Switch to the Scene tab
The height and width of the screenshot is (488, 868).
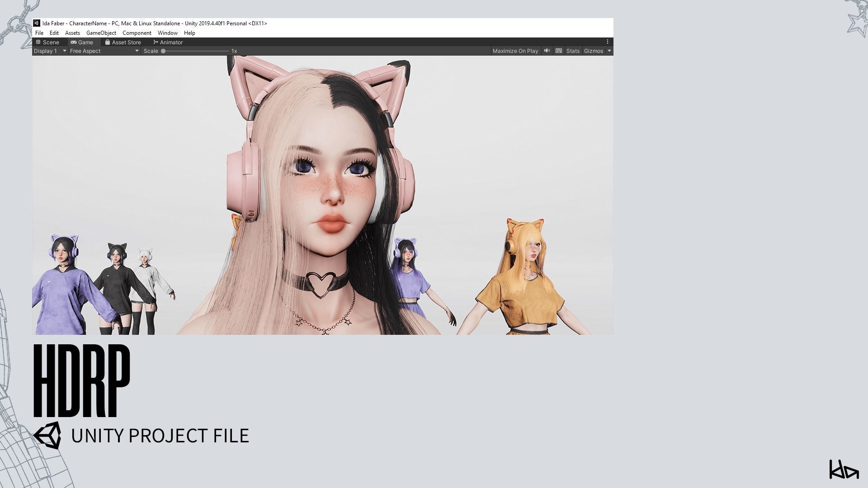point(47,42)
